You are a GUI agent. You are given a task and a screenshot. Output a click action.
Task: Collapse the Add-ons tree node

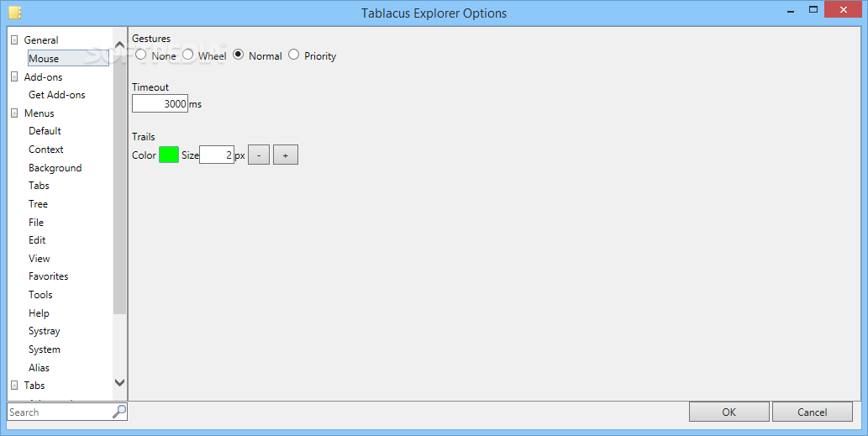pyautogui.click(x=14, y=77)
